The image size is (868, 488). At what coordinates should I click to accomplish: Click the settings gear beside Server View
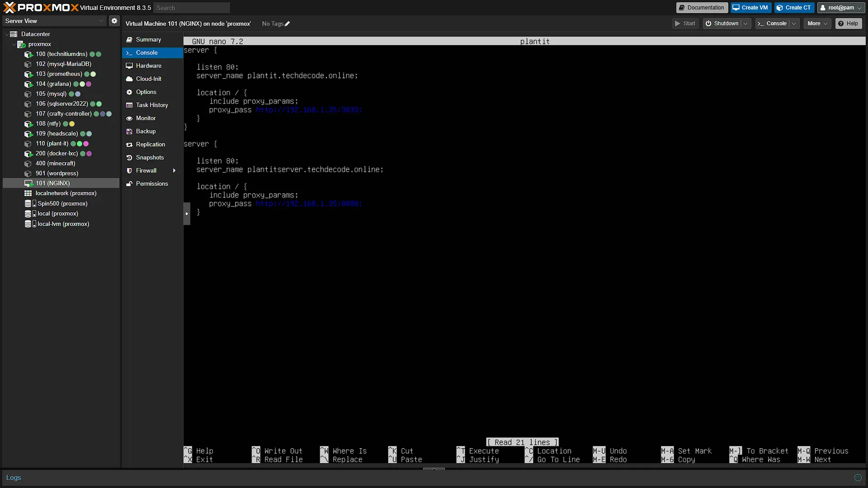click(x=114, y=21)
